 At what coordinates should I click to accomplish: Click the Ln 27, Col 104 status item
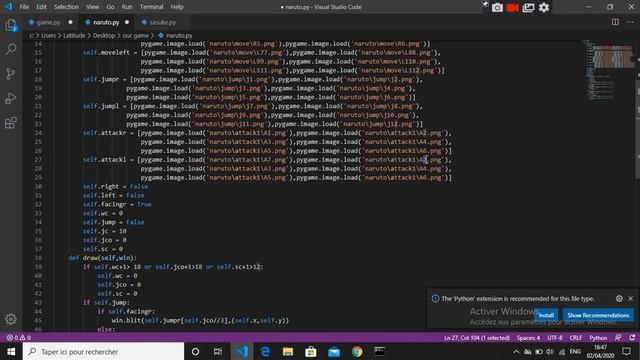click(476, 338)
